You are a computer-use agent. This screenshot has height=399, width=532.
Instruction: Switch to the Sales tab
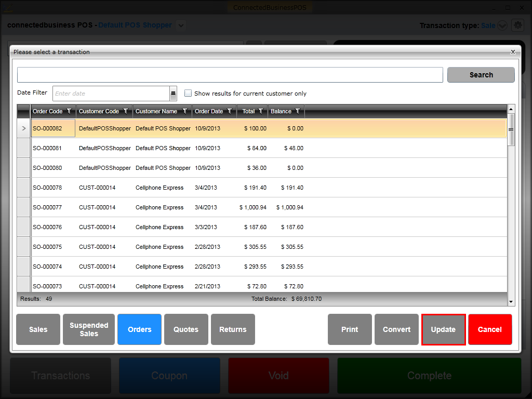pyautogui.click(x=38, y=329)
